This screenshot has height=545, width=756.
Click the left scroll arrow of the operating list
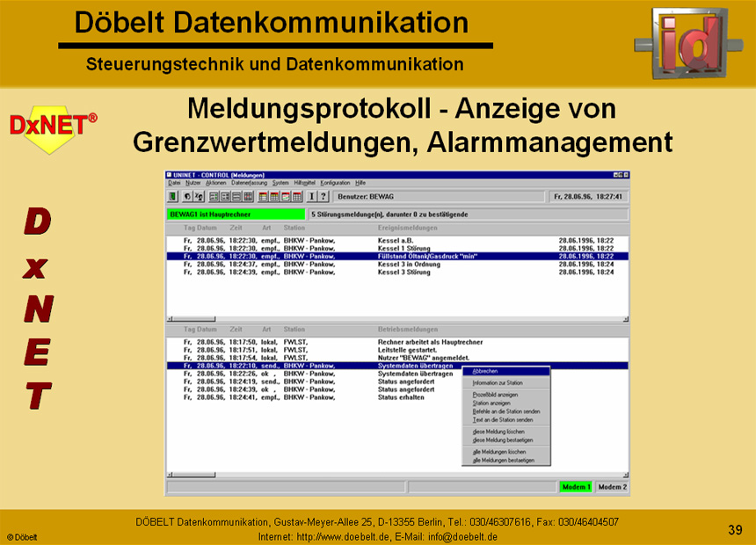pos(170,475)
